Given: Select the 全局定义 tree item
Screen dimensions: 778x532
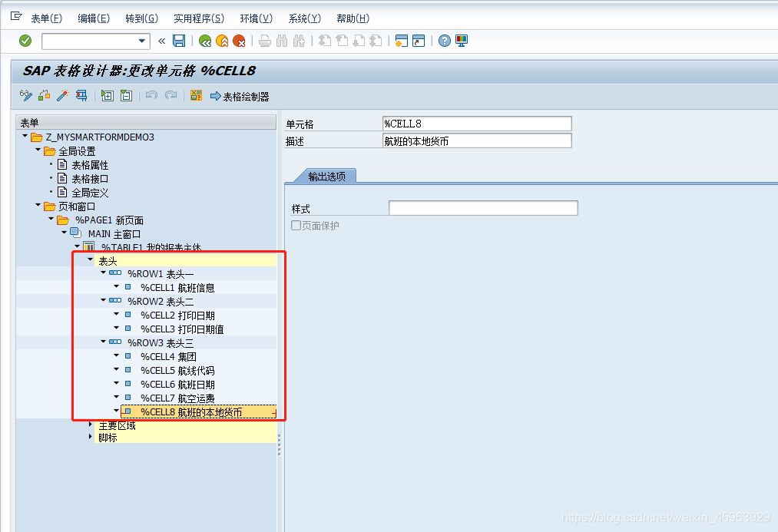Looking at the screenshot, I should [90, 193].
